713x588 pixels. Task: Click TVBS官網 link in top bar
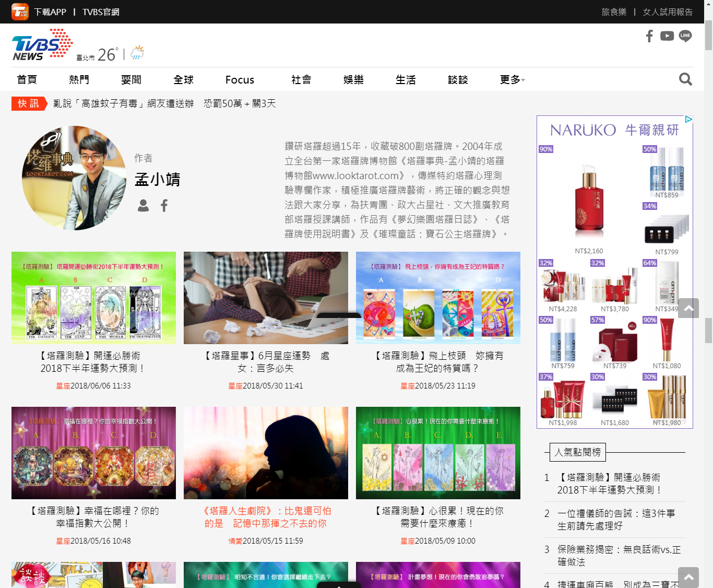tap(101, 12)
